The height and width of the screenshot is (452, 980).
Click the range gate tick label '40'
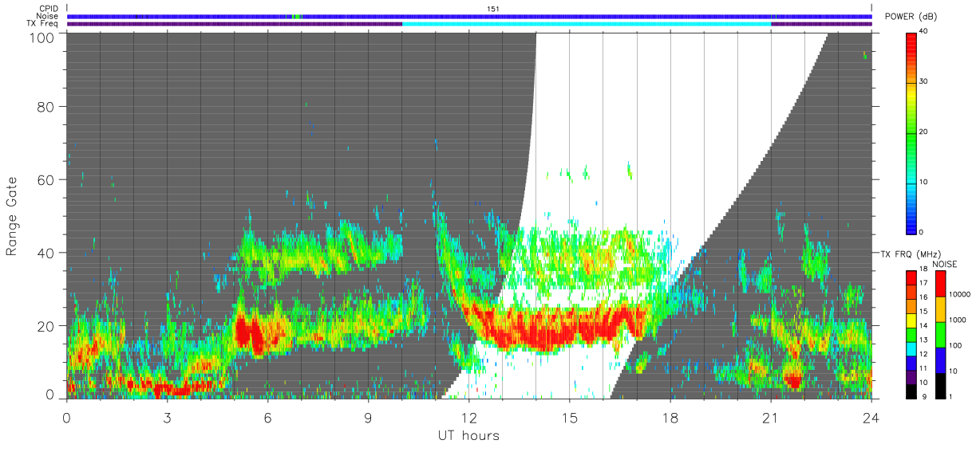point(46,253)
